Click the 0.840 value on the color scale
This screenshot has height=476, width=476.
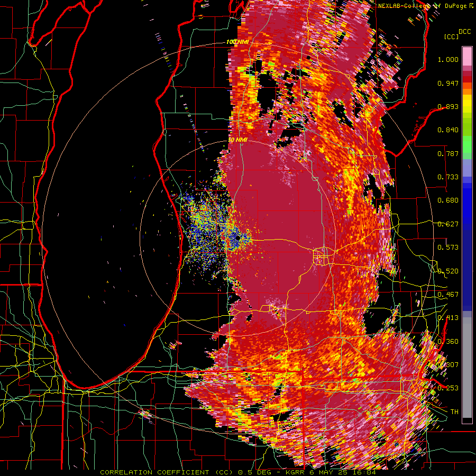coord(448,130)
